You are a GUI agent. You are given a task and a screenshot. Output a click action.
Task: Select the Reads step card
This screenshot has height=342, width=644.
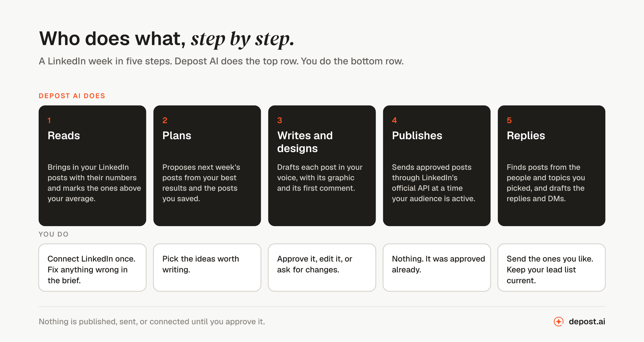click(x=92, y=166)
